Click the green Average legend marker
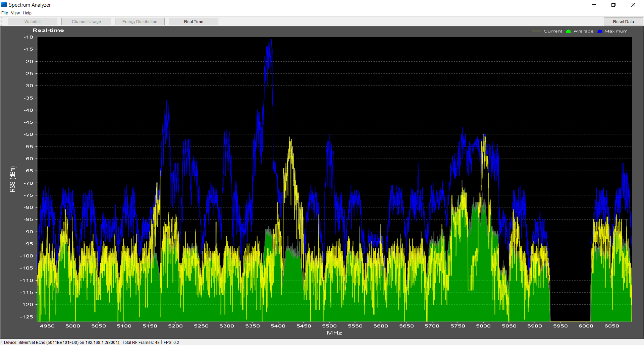Image resolution: width=644 pixels, height=362 pixels. coord(568,31)
